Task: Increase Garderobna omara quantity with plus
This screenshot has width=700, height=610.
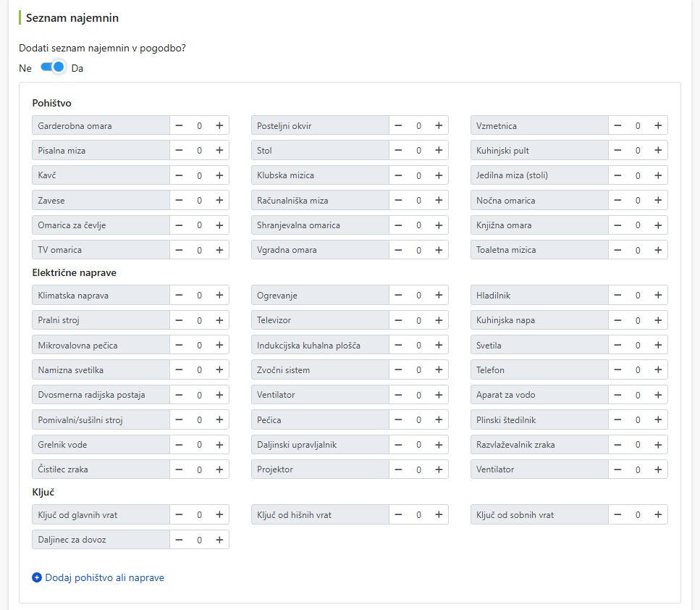Action: click(219, 125)
